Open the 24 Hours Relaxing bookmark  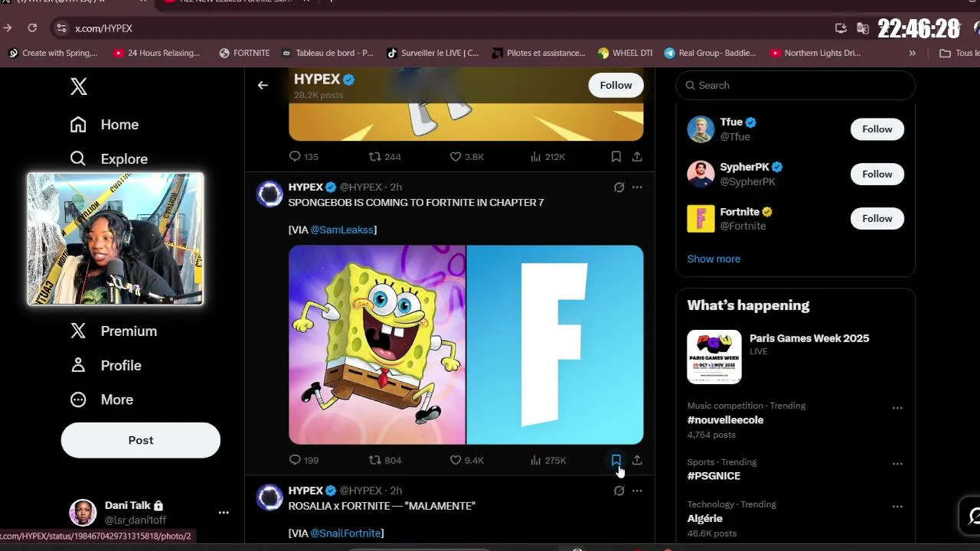pyautogui.click(x=157, y=53)
